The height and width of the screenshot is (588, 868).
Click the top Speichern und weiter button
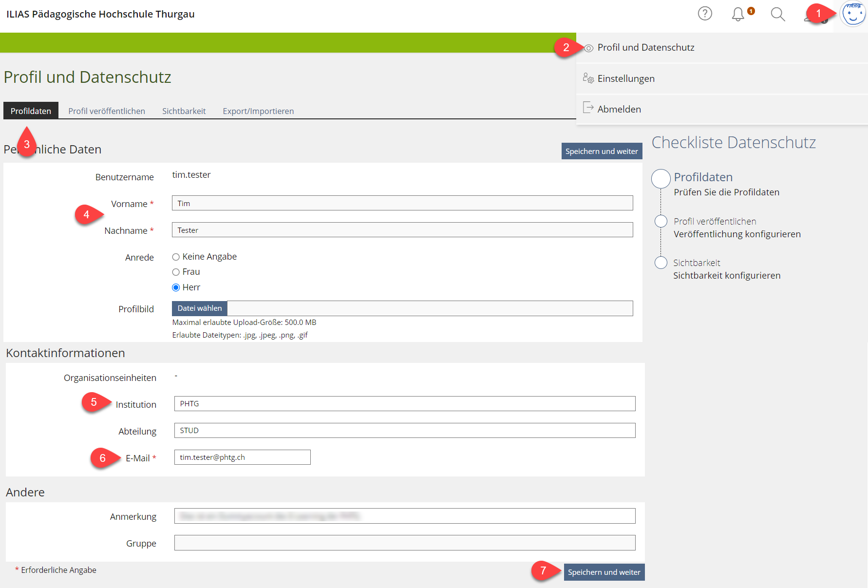point(601,151)
